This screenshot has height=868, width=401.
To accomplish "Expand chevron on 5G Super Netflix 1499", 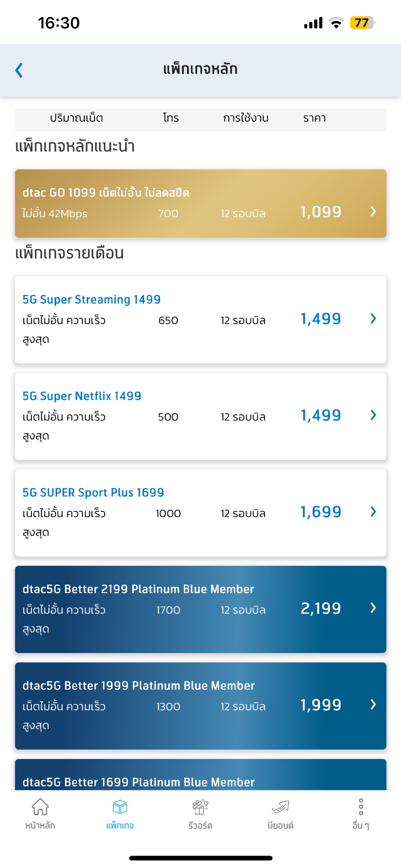I will pos(373,415).
